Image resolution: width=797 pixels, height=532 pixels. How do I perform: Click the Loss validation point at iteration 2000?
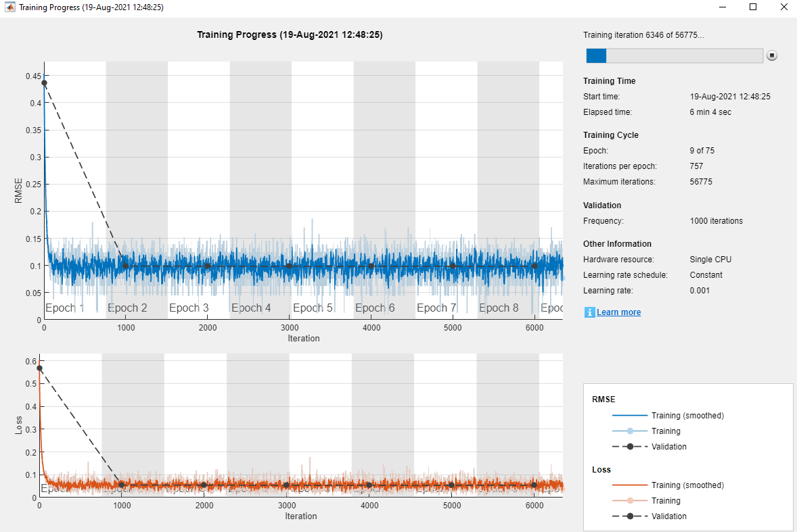coord(204,485)
